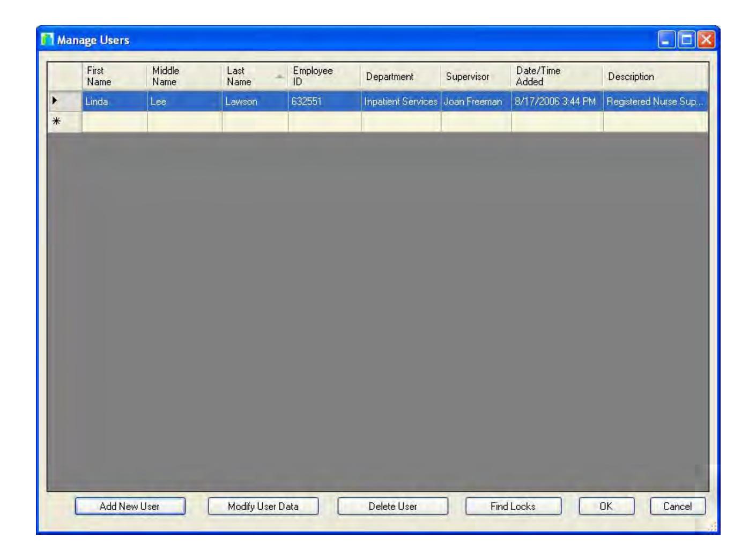This screenshot has width=756, height=559.
Task: Select the '8/17/2006 3:44 PM' cell
Action: (x=557, y=101)
